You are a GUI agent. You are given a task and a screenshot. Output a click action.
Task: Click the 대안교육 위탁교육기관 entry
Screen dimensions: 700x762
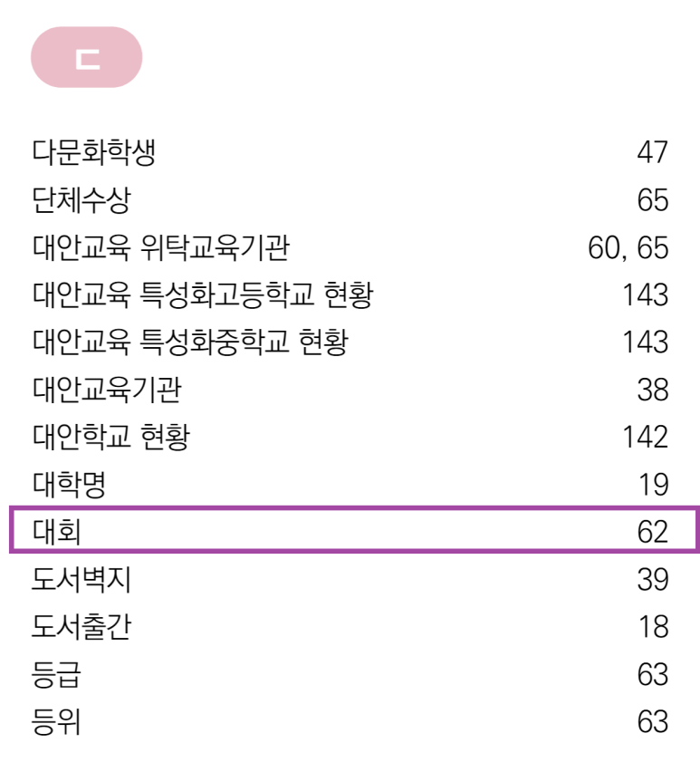[161, 247]
